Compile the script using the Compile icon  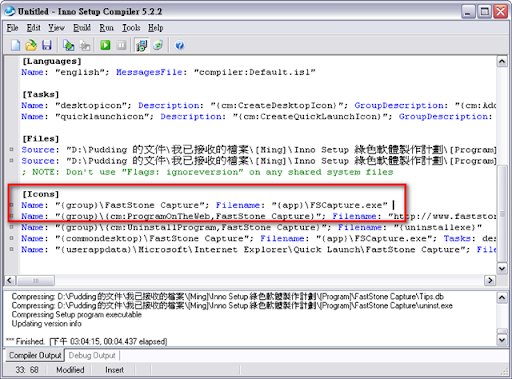coord(69,45)
